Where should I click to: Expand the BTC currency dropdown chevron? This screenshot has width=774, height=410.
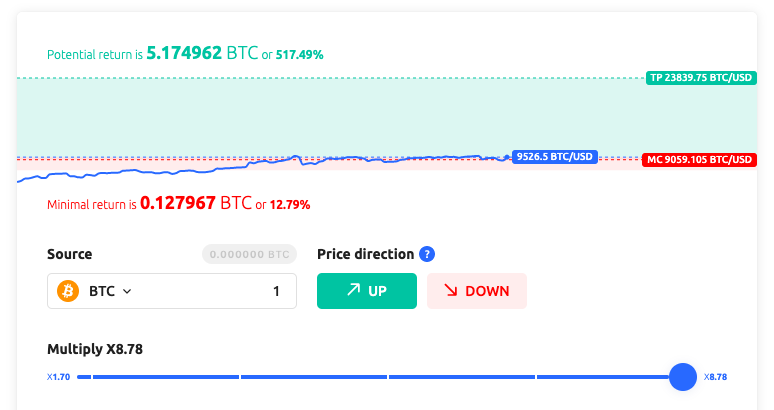tap(127, 292)
